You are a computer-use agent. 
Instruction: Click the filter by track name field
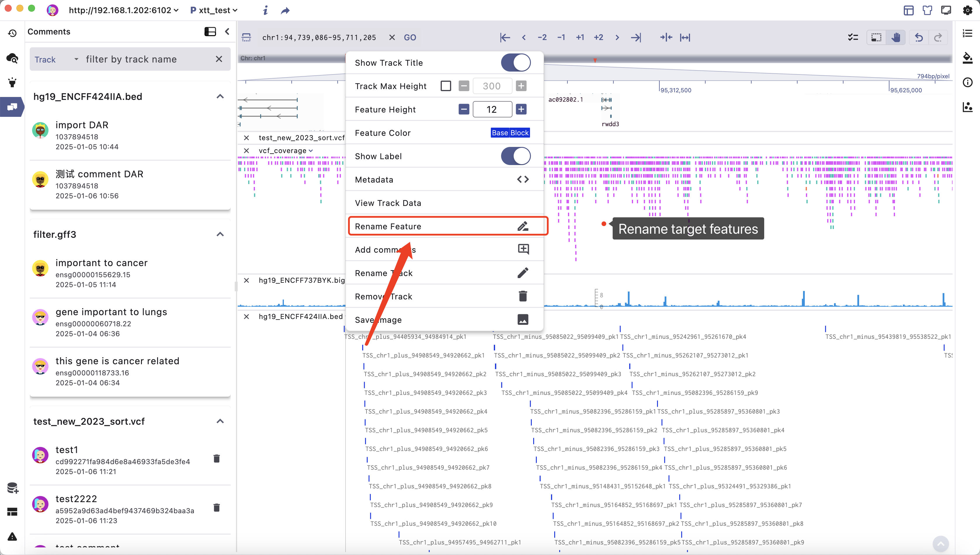click(x=147, y=59)
